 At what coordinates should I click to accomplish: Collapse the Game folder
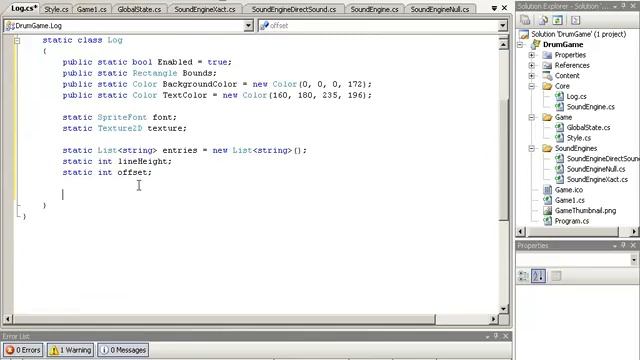click(x=531, y=118)
